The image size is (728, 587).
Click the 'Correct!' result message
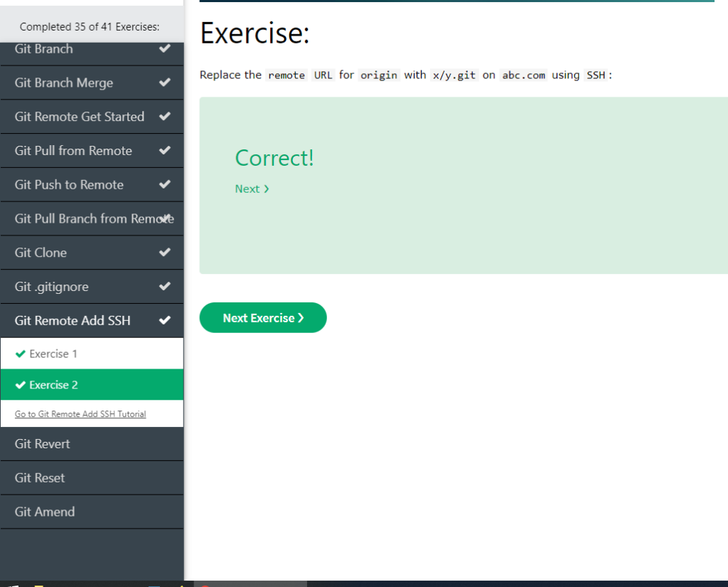tap(274, 158)
